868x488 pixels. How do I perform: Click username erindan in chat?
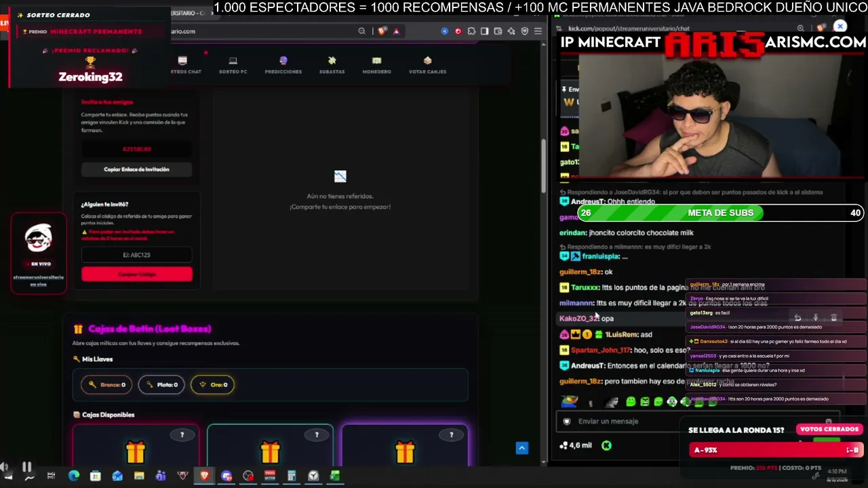pyautogui.click(x=572, y=232)
